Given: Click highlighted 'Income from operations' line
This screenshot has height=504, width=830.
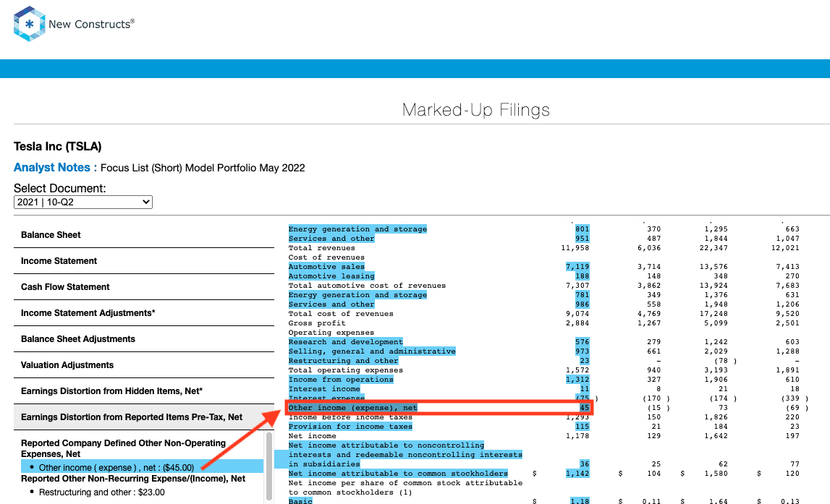Looking at the screenshot, I should tap(341, 380).
